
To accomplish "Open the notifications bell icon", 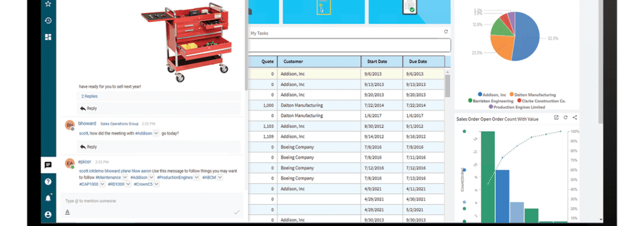I will [x=48, y=198].
